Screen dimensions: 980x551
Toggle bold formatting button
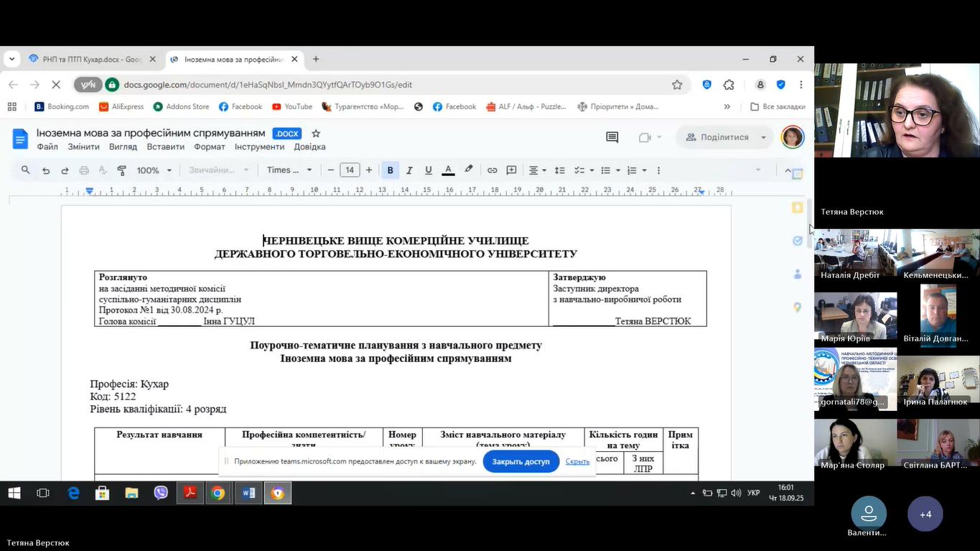(x=390, y=170)
